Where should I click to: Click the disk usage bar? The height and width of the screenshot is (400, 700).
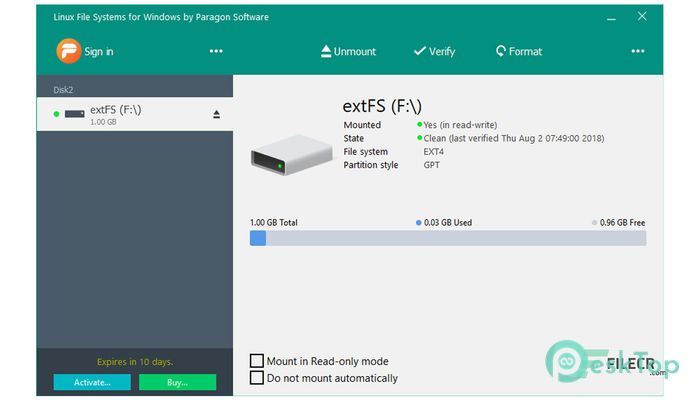448,238
